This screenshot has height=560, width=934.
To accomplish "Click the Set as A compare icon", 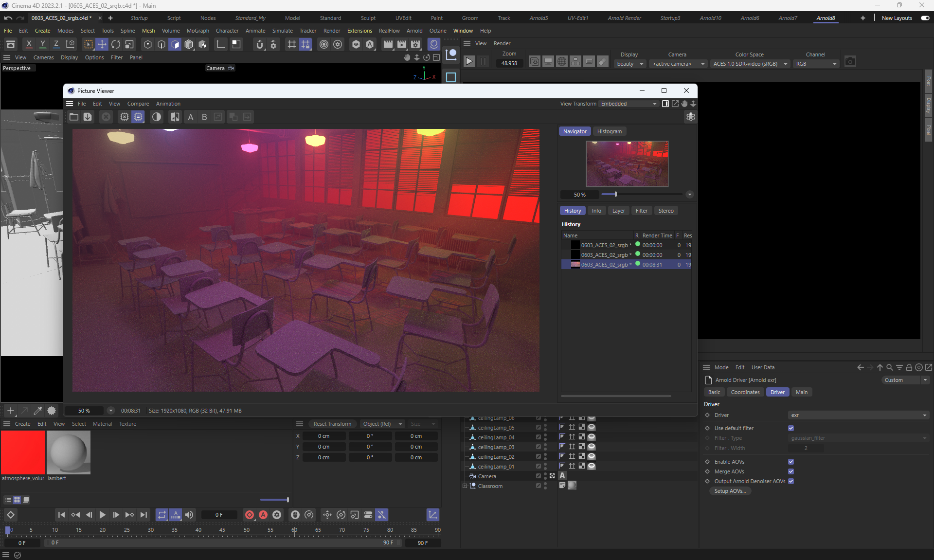I will [191, 117].
